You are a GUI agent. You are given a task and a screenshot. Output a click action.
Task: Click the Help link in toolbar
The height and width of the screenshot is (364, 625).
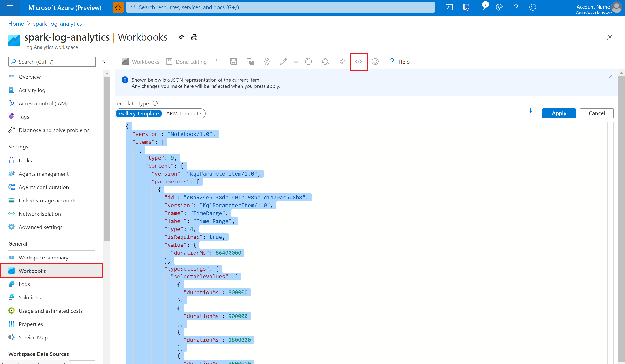click(x=398, y=61)
